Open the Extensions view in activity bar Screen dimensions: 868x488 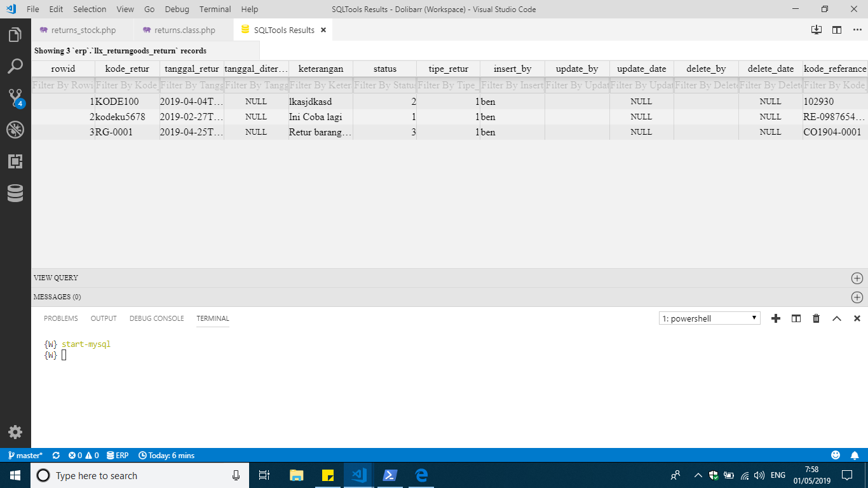(x=15, y=161)
